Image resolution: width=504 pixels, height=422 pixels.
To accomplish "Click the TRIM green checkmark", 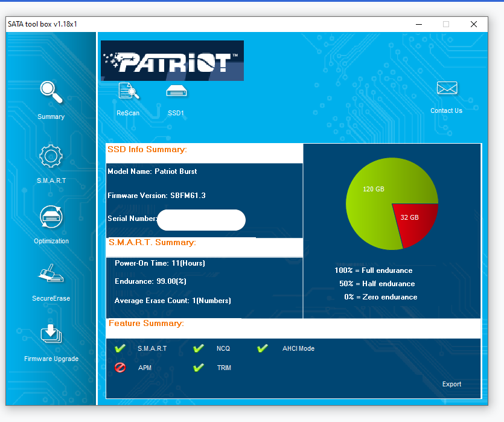I will tap(199, 367).
